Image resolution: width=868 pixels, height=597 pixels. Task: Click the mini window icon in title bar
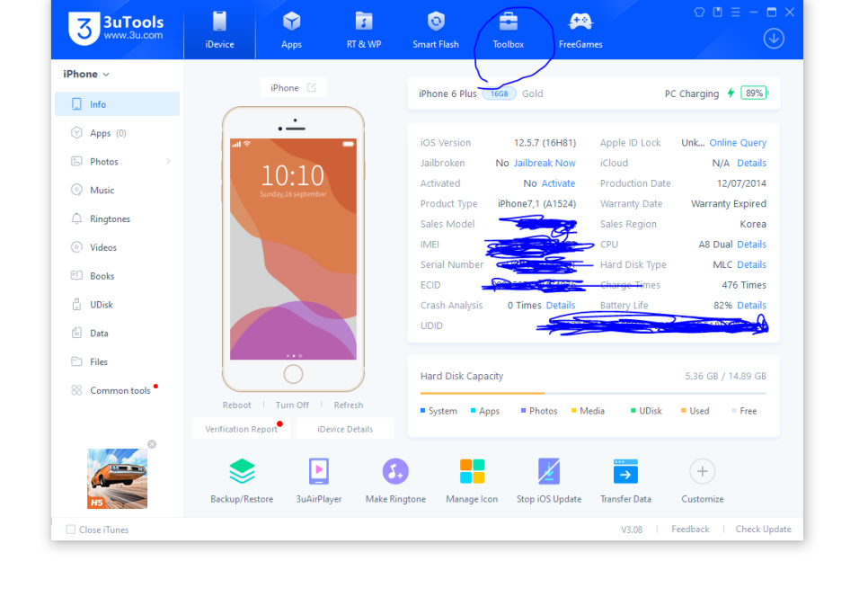point(717,12)
